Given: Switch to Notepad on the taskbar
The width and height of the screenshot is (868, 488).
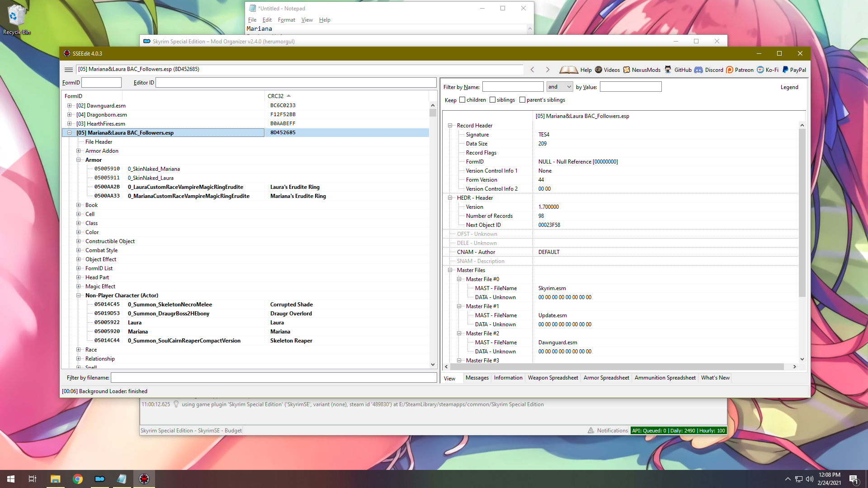Looking at the screenshot, I should pos(122,479).
